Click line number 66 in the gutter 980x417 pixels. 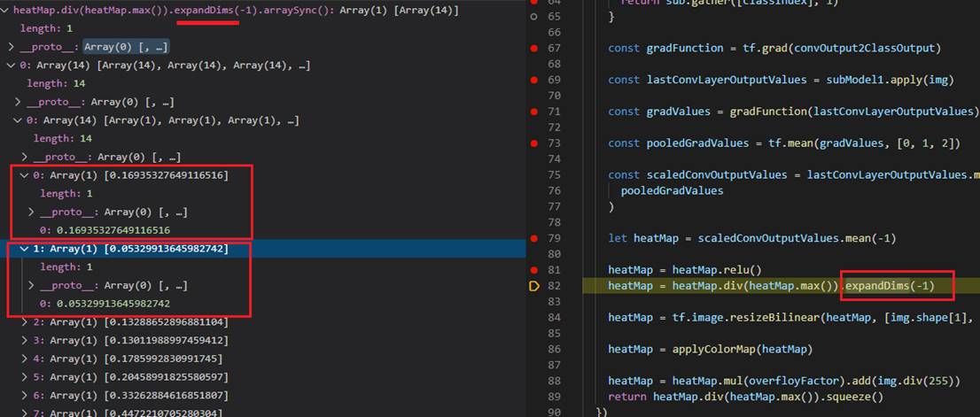coord(554,32)
